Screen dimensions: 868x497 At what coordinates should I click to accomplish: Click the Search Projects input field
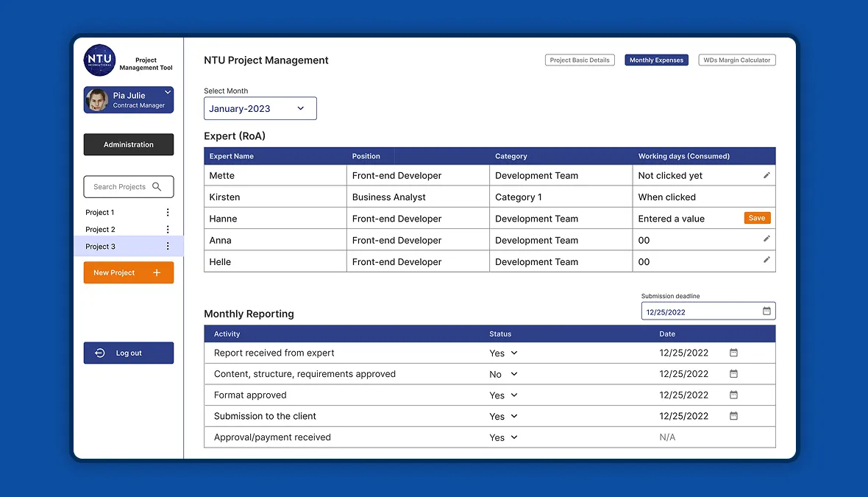coord(129,187)
